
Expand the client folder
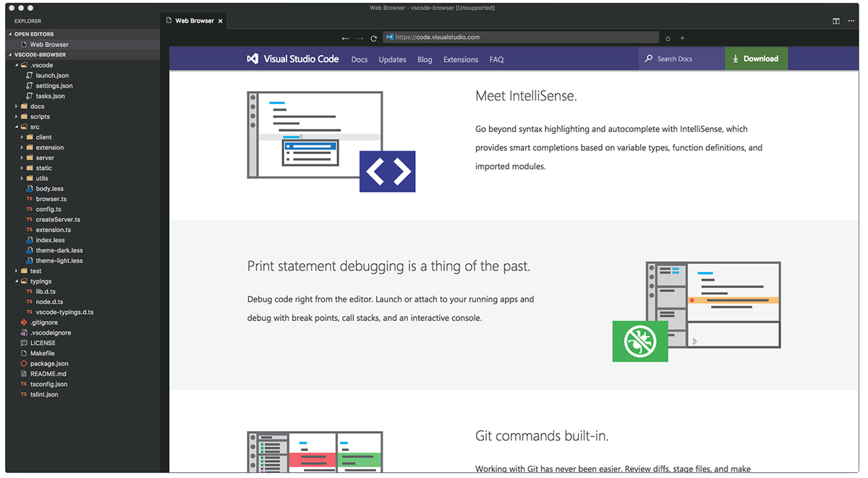click(43, 137)
